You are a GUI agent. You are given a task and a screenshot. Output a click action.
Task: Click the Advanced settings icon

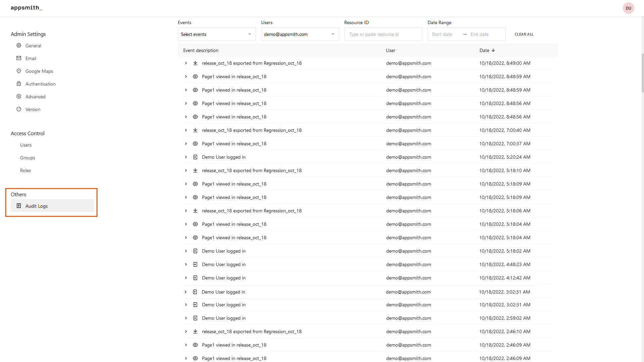click(19, 96)
